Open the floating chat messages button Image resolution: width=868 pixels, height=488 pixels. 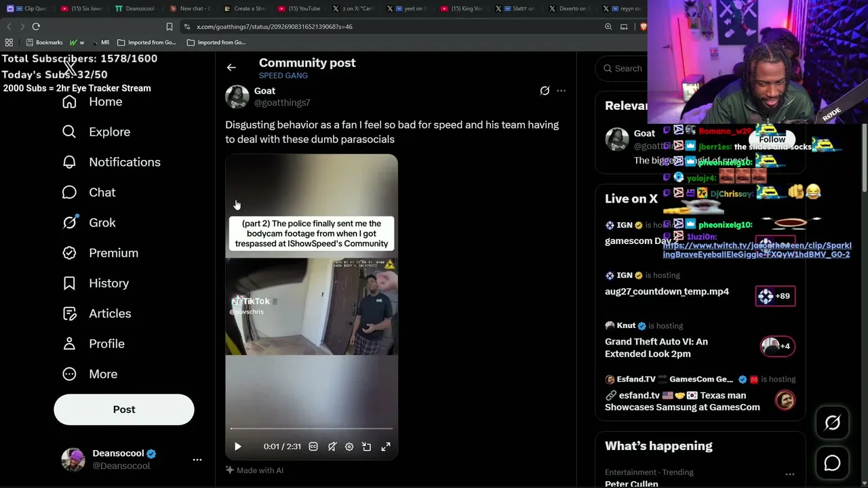(832, 463)
